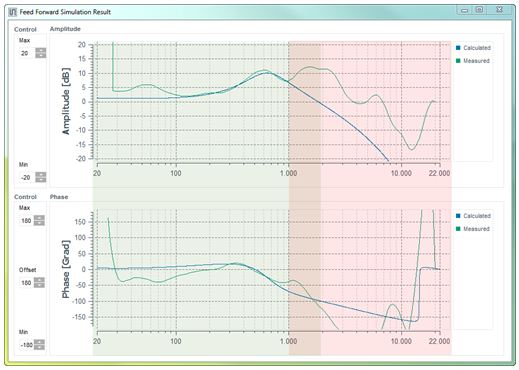519x370 pixels.
Task: Select the Measured legend label in Phase chart
Action: [476, 229]
